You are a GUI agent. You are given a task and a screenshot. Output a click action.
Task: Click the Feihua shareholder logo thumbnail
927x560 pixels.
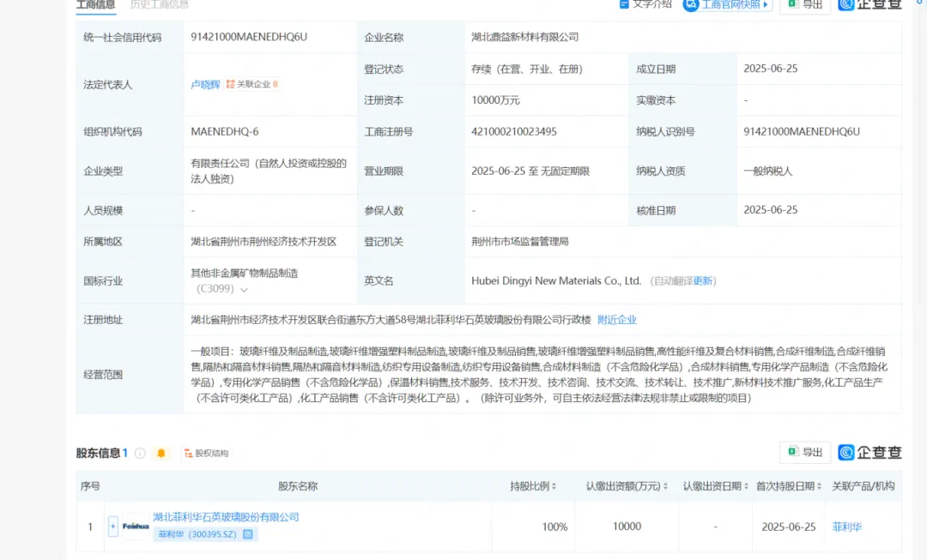136,527
